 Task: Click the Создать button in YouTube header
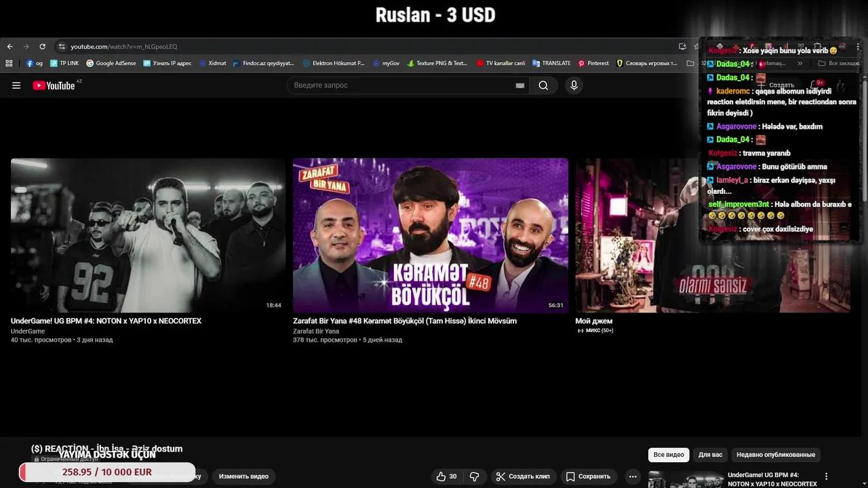pos(774,85)
